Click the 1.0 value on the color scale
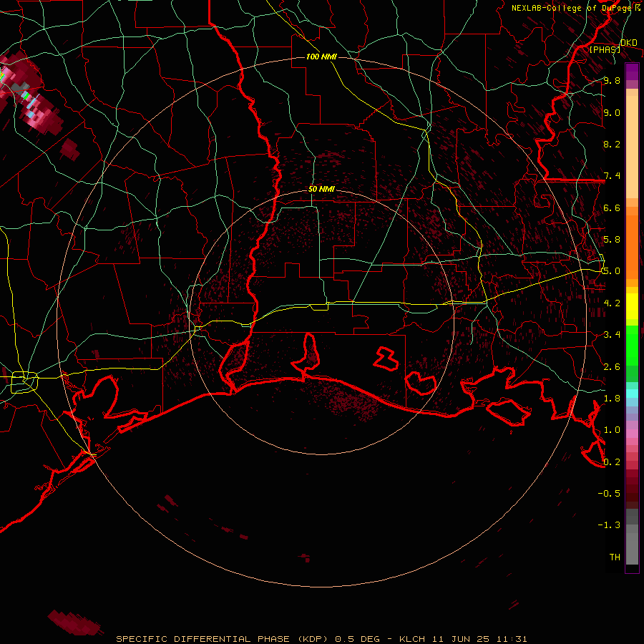The width and height of the screenshot is (644, 644). pos(612,429)
